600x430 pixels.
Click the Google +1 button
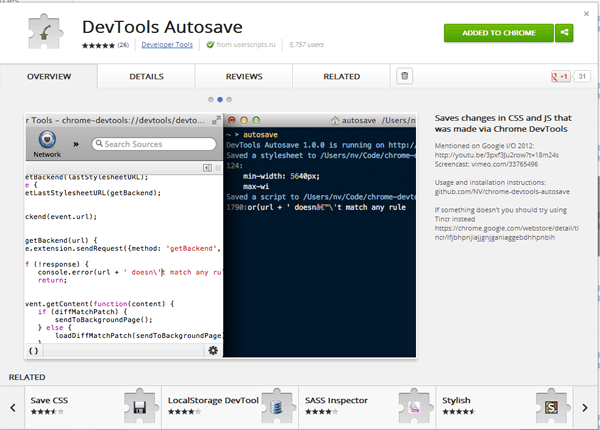[x=560, y=77]
